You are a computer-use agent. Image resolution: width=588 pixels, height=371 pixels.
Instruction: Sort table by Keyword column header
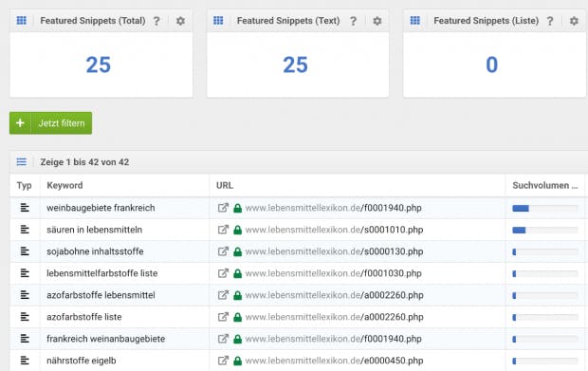(64, 185)
